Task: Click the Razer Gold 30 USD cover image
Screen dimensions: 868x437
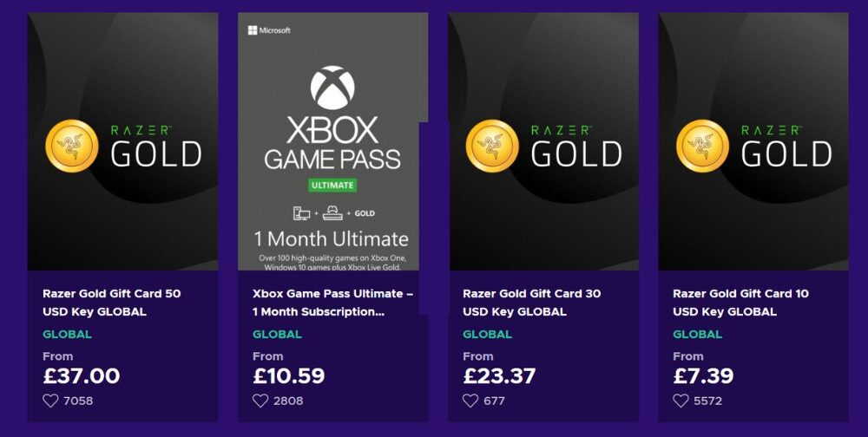Action: pos(543,143)
